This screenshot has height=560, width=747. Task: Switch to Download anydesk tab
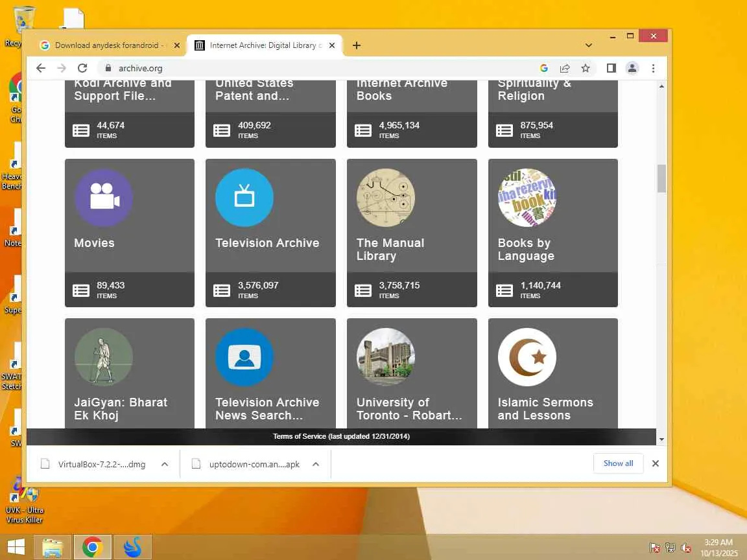109,45
